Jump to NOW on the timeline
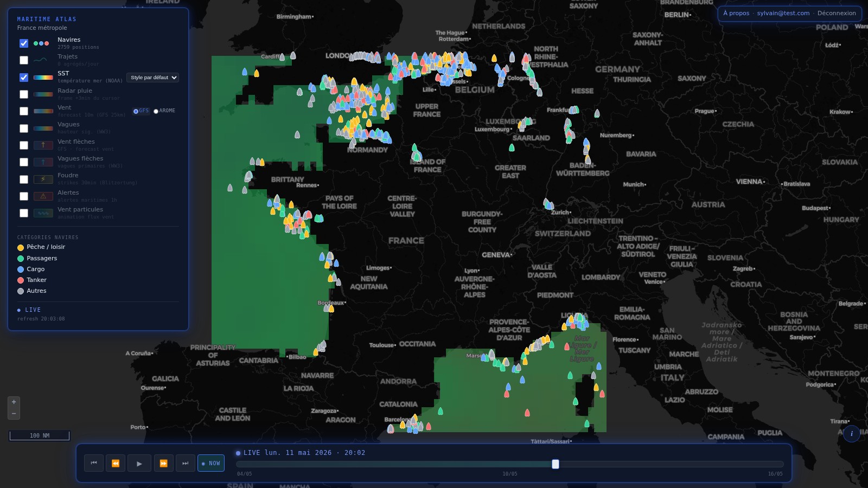 click(x=211, y=463)
